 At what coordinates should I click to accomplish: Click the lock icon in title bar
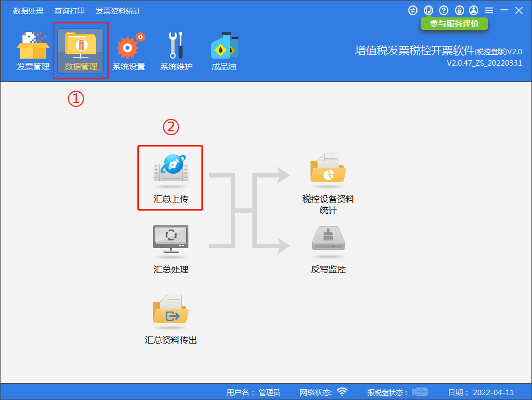click(459, 10)
